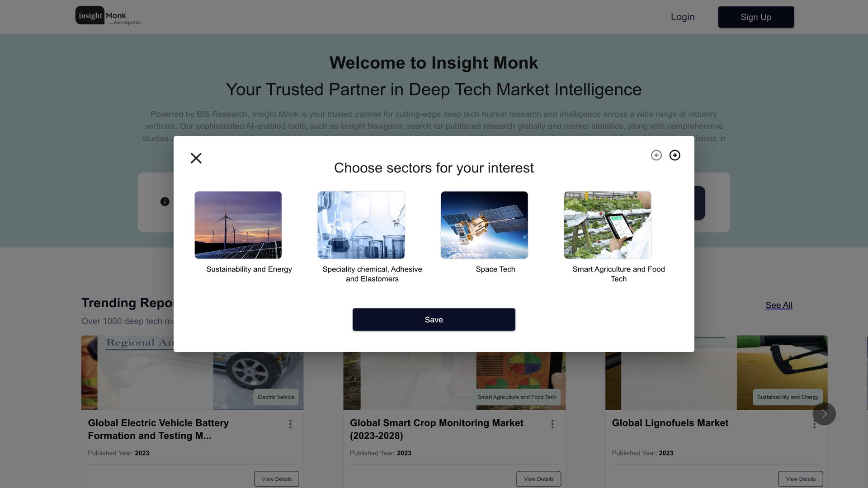
Task: Click the Login option
Action: [x=683, y=17]
